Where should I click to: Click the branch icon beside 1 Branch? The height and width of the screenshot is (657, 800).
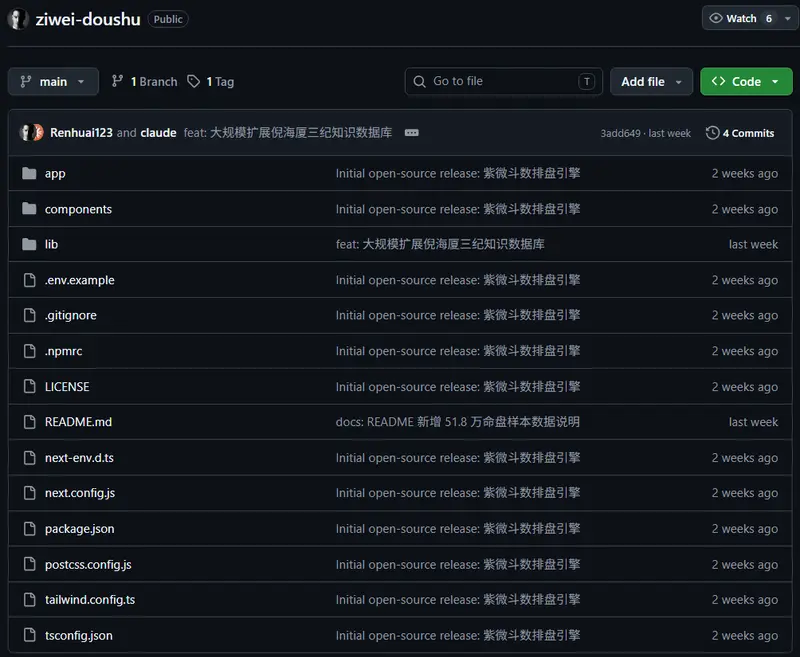click(x=117, y=81)
